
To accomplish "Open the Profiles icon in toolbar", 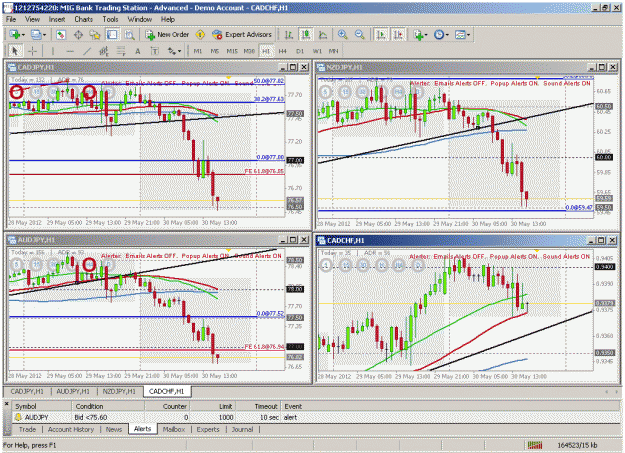I will (x=36, y=35).
